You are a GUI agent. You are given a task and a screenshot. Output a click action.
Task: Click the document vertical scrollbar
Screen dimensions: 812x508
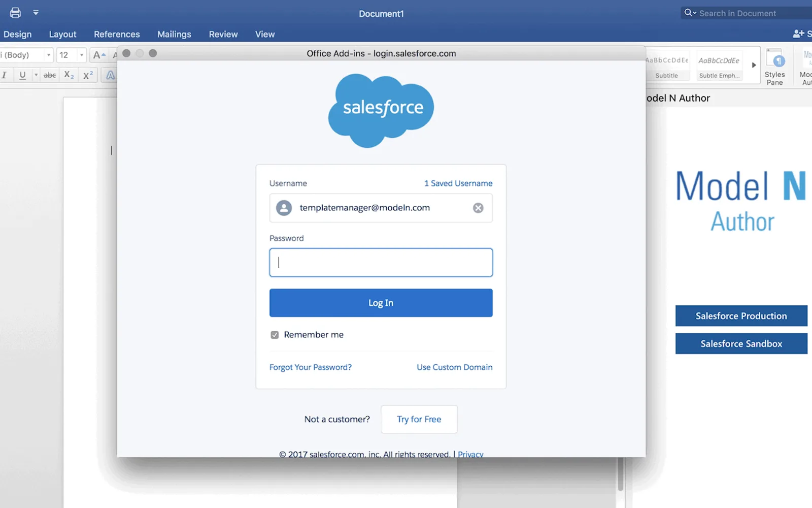(x=620, y=474)
